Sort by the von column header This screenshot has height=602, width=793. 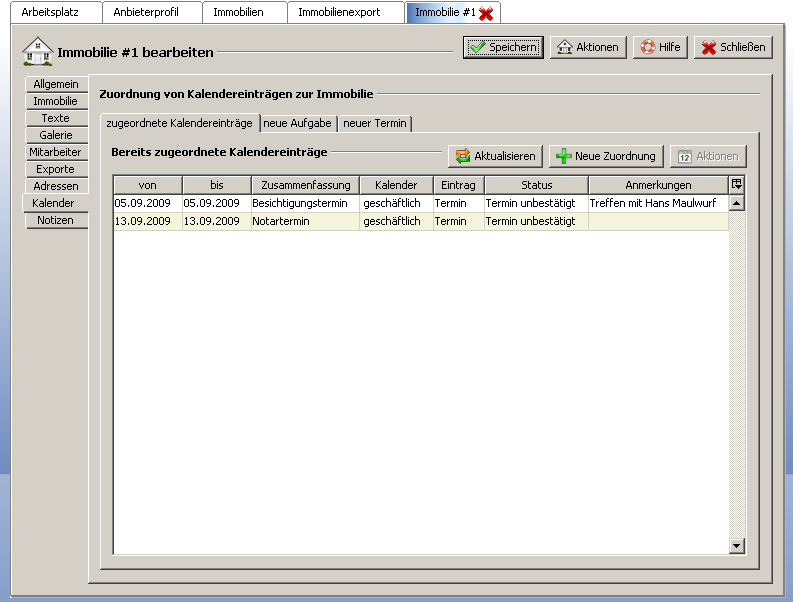[x=147, y=185]
